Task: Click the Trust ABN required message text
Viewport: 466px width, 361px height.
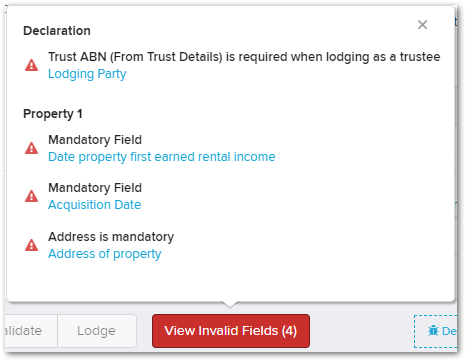Action: (x=244, y=57)
